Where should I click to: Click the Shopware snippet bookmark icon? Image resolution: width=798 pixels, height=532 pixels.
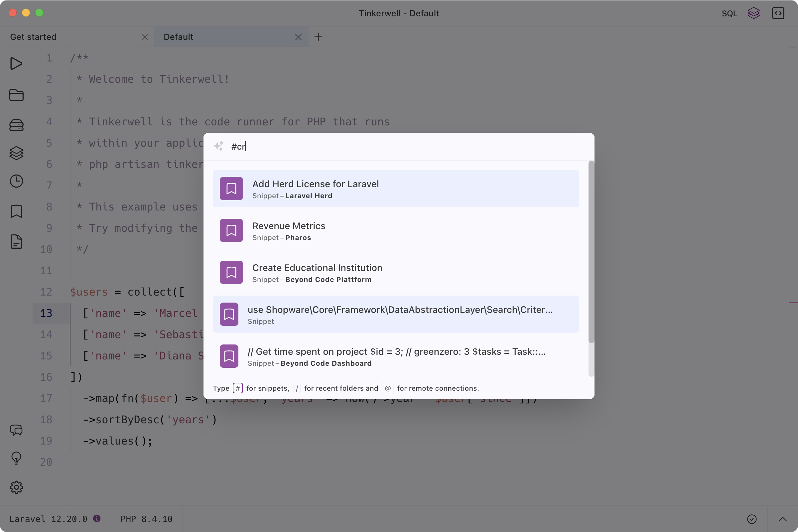(229, 314)
